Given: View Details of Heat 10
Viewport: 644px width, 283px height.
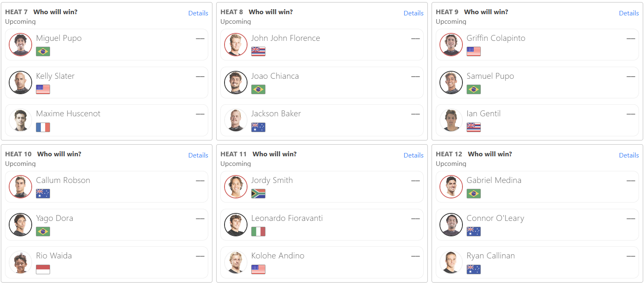Looking at the screenshot, I should coord(198,155).
